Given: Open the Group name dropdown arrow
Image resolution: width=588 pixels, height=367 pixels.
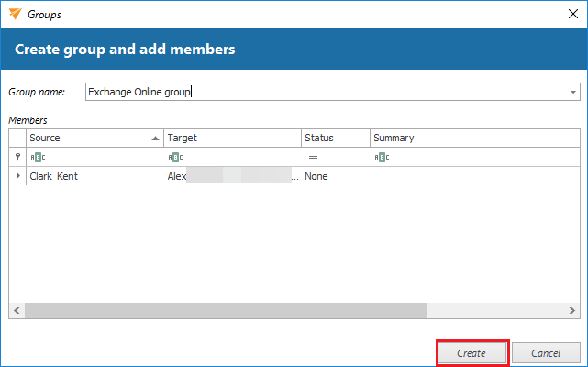Looking at the screenshot, I should pos(573,93).
